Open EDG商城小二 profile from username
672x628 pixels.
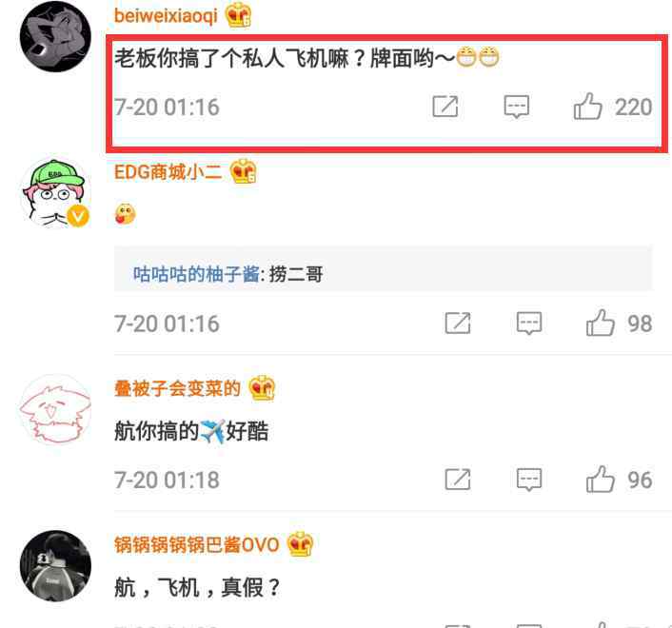point(168,172)
